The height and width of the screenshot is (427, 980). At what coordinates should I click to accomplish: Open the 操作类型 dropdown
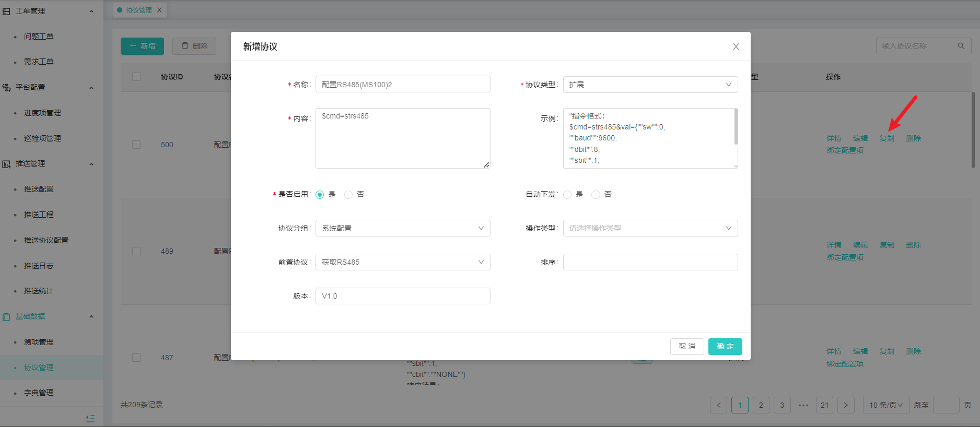click(650, 228)
